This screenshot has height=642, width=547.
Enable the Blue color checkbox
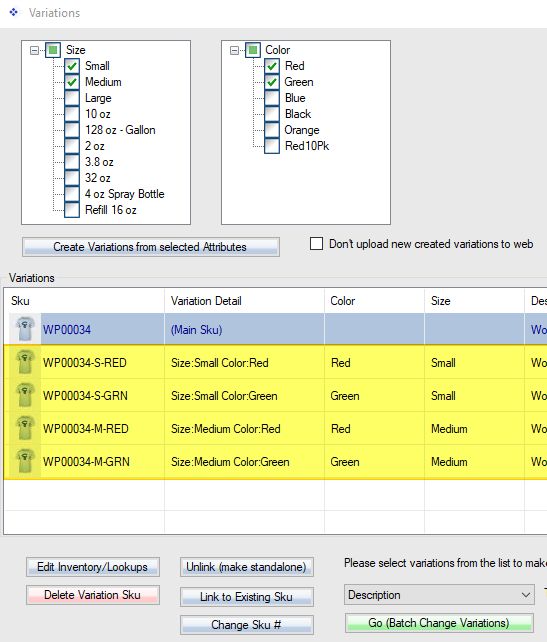tap(272, 98)
